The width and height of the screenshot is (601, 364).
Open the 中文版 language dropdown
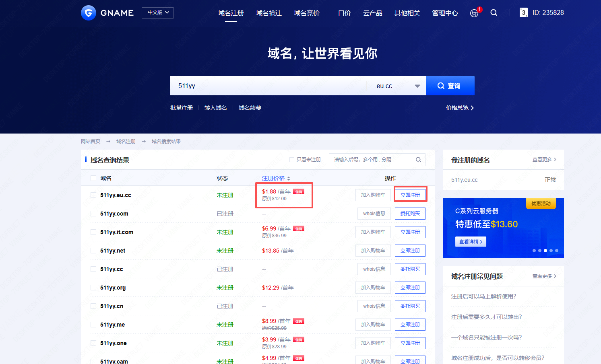point(158,13)
